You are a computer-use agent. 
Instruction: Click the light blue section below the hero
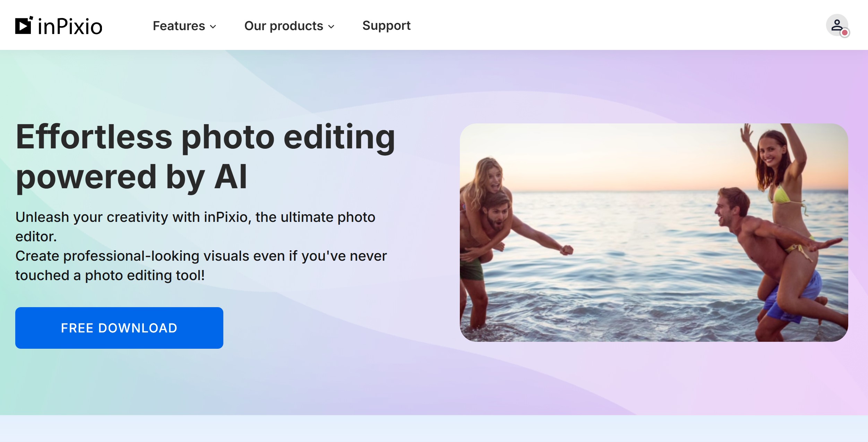click(433, 428)
